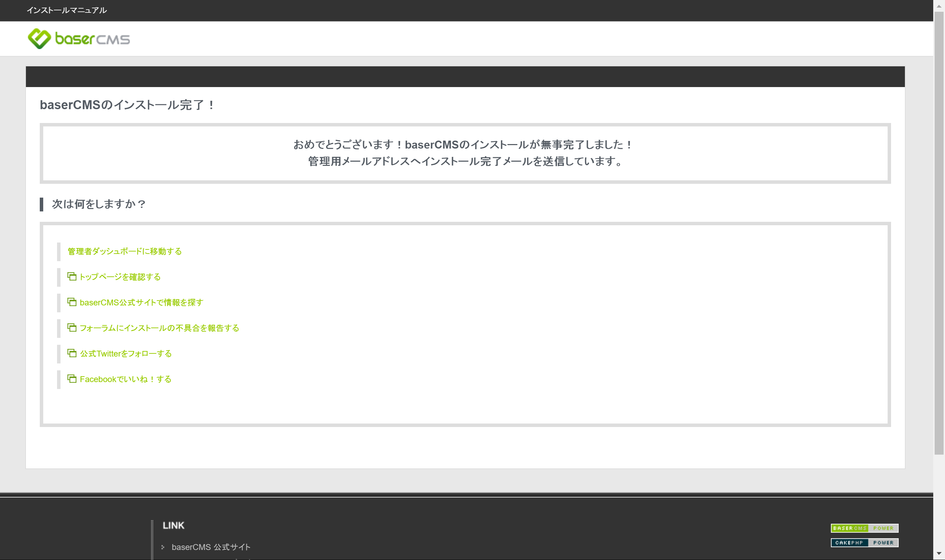Click heading baserCMSのインストール完了！
945x560 pixels.
tap(127, 105)
